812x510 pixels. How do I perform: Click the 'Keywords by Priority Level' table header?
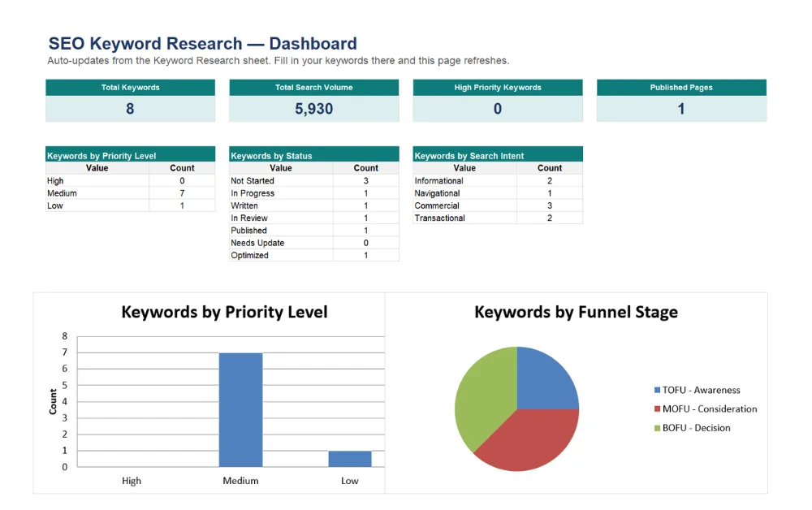131,155
